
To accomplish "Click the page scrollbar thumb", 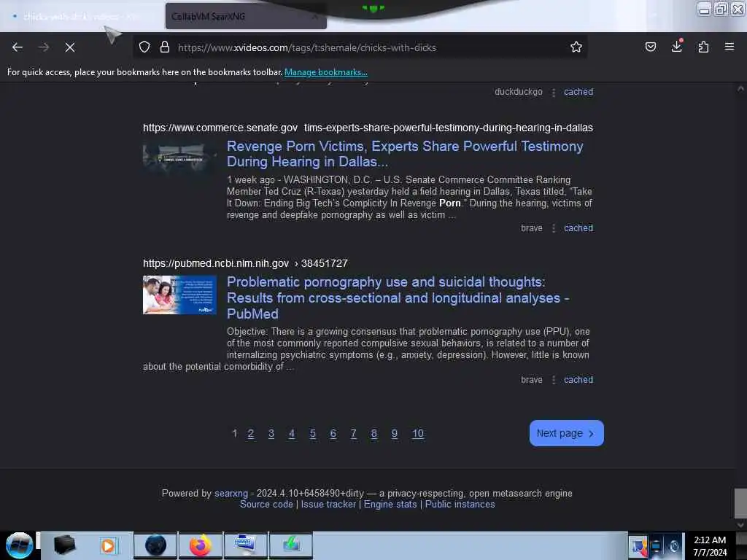I will [x=740, y=502].
